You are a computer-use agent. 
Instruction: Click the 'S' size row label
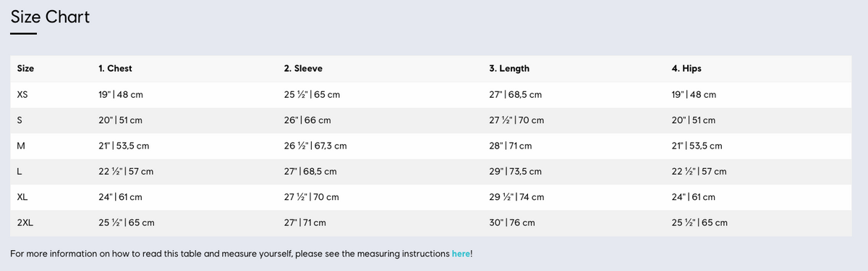coord(20,120)
